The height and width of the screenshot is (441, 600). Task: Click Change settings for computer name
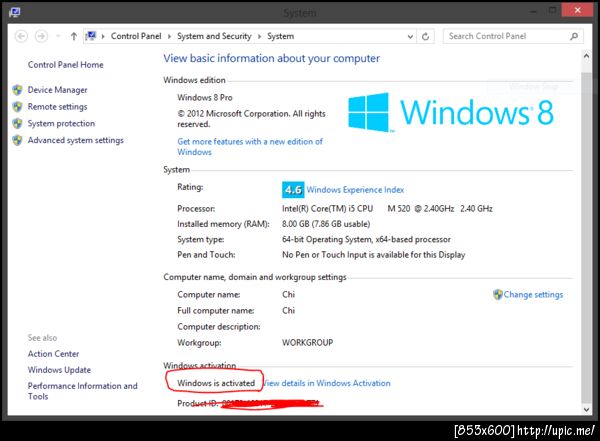coord(533,294)
